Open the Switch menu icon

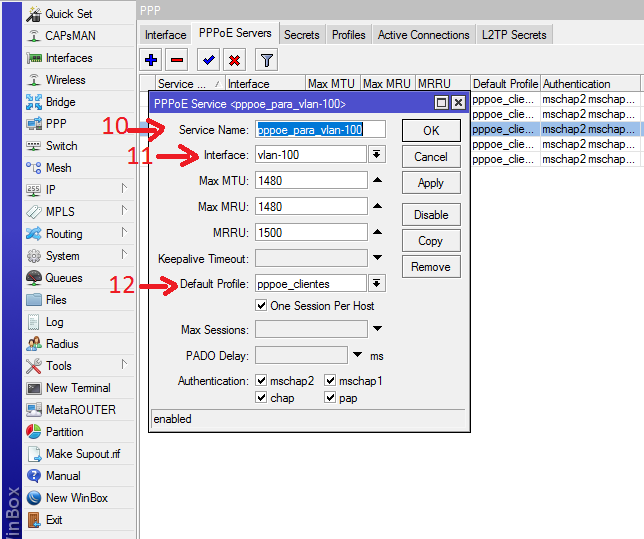click(34, 146)
